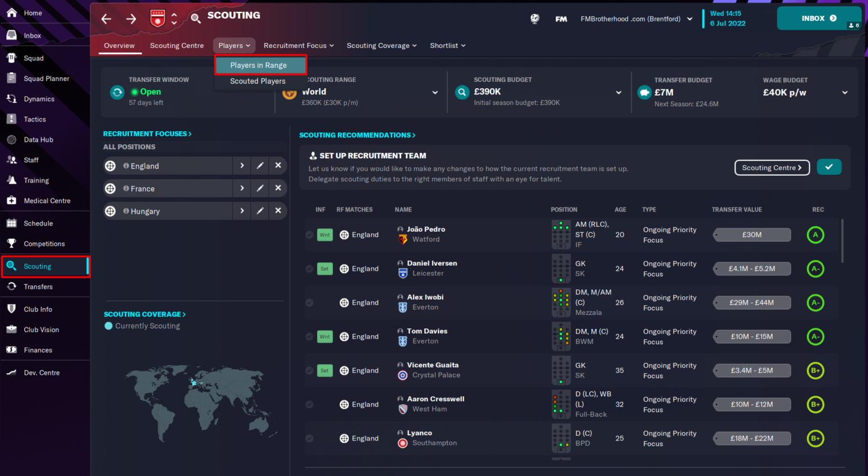The image size is (868, 476).
Task: Expand the Wage Budget dropdown
Action: (845, 92)
